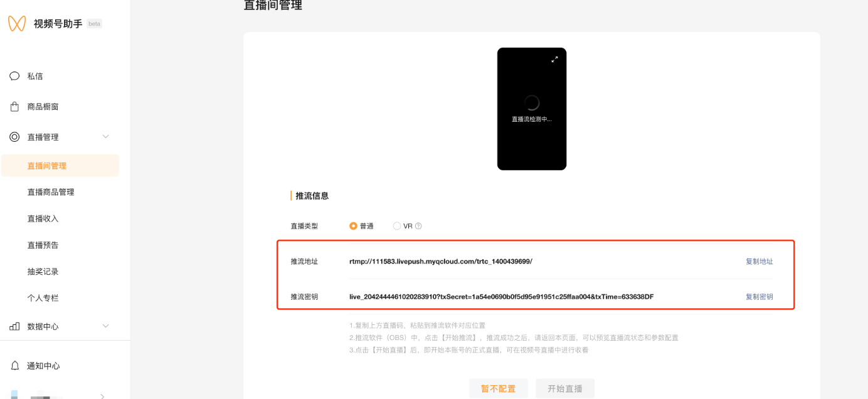This screenshot has height=399, width=868.
Task: Select the VR live type radio
Action: click(397, 226)
